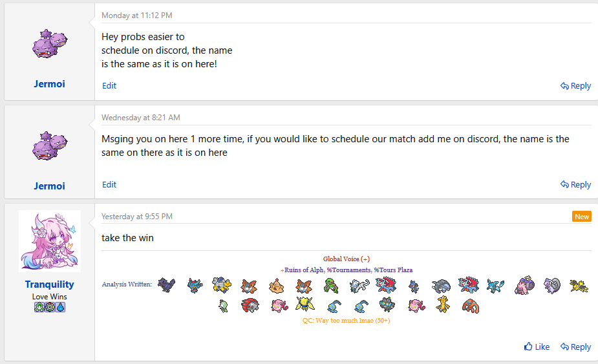Reply to the Wednesday 8:21 AM message
Image resolution: width=598 pixels, height=364 pixels.
click(575, 185)
